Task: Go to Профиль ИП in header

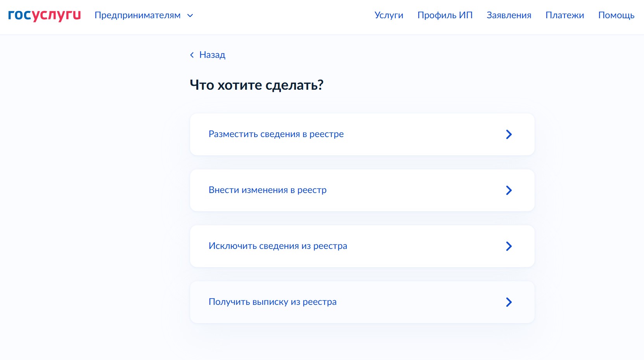Action: pyautogui.click(x=445, y=15)
